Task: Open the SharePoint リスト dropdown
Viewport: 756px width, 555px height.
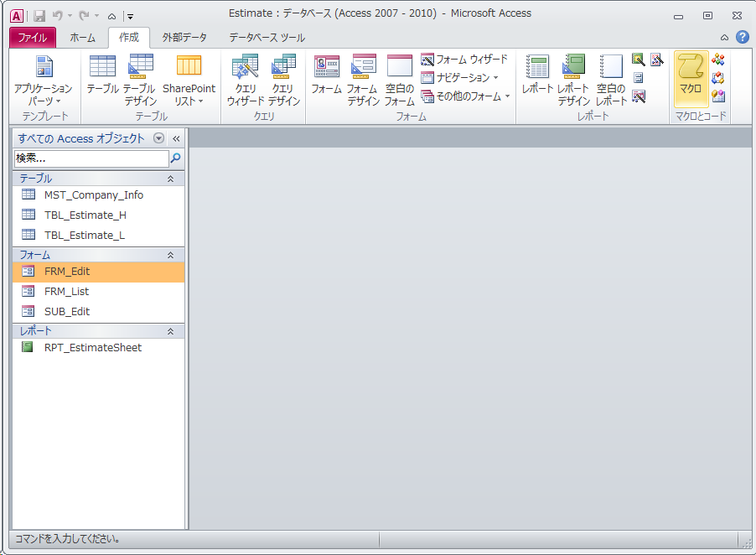Action: click(x=189, y=80)
